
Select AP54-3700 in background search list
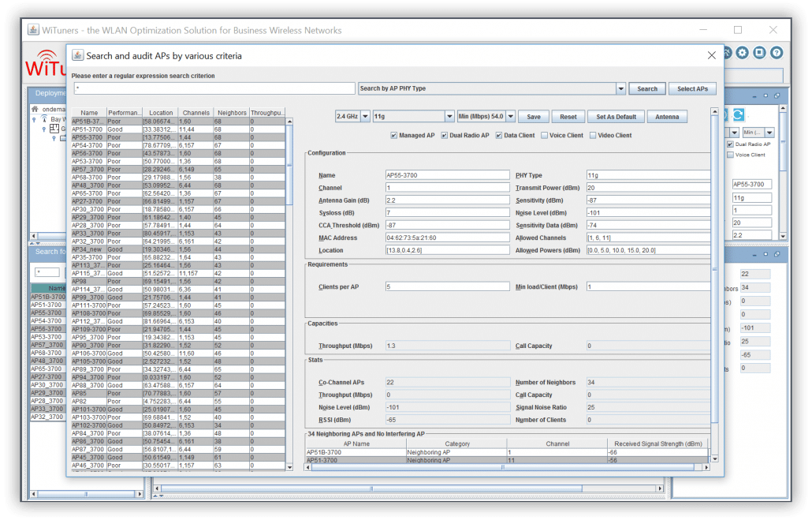point(48,321)
